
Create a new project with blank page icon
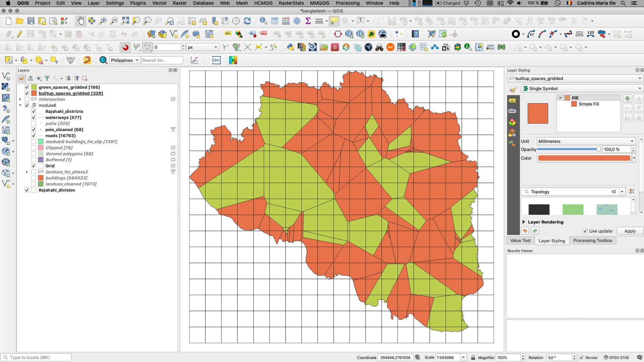(9, 21)
